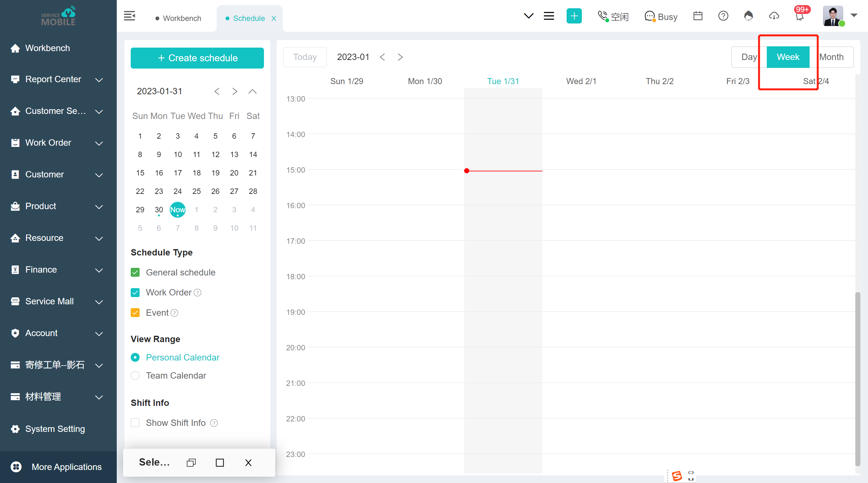868x483 pixels.
Task: Click the red current-time marker line
Action: (x=503, y=171)
